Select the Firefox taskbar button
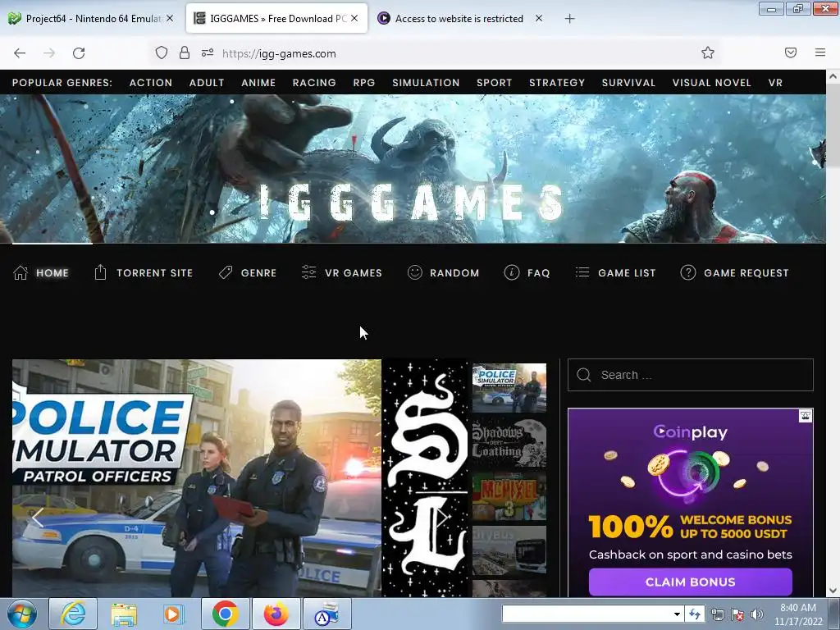Screen dimensions: 840x630 click(x=276, y=614)
